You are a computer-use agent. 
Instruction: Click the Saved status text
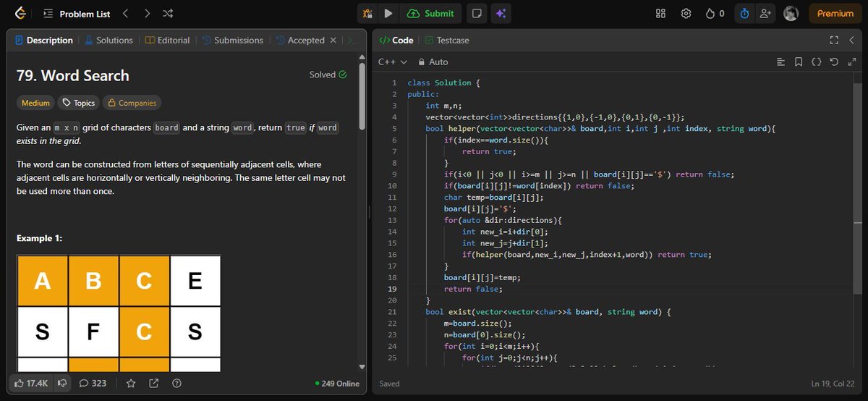[389, 384]
